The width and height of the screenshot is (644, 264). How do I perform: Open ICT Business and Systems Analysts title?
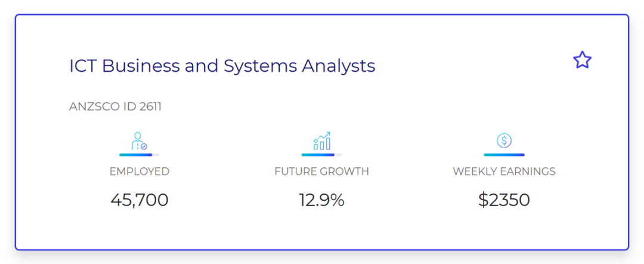coord(222,66)
